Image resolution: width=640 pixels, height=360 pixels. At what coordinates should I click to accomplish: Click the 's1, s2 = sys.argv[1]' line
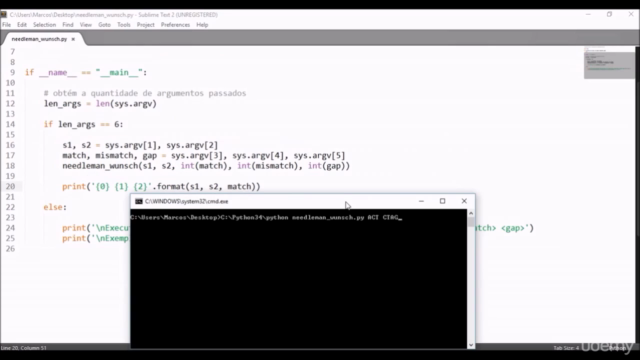click(x=140, y=145)
